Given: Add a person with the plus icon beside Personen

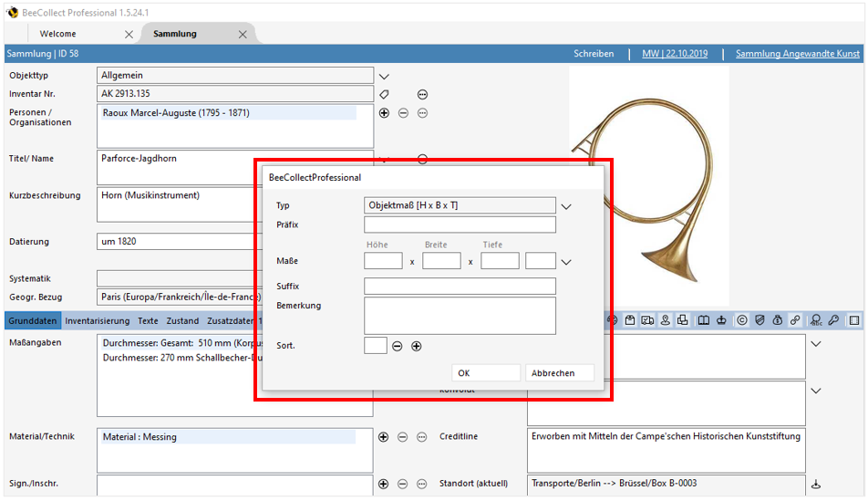Looking at the screenshot, I should click(384, 113).
